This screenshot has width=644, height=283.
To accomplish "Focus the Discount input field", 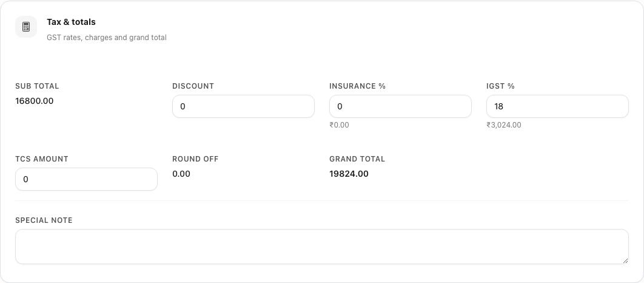I will 243,106.
